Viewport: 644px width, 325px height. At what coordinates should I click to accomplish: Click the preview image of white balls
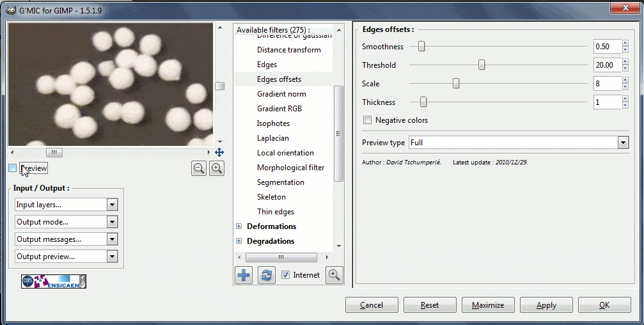(111, 84)
